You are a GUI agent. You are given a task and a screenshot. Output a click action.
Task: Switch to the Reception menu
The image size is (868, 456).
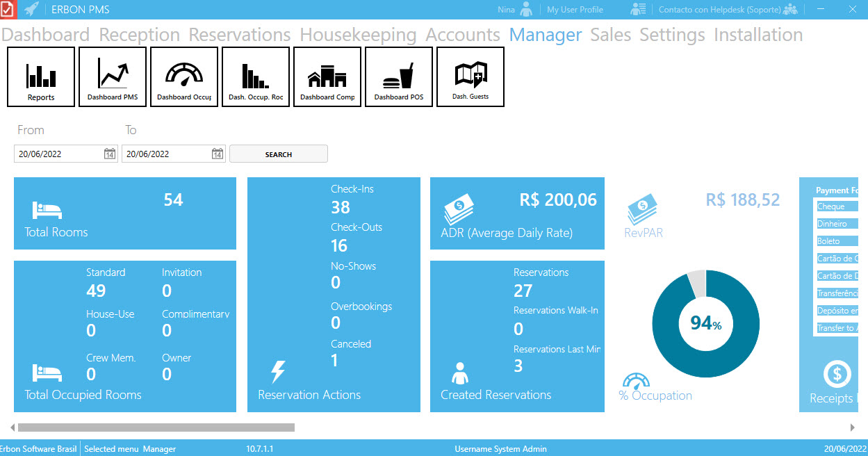tap(139, 35)
